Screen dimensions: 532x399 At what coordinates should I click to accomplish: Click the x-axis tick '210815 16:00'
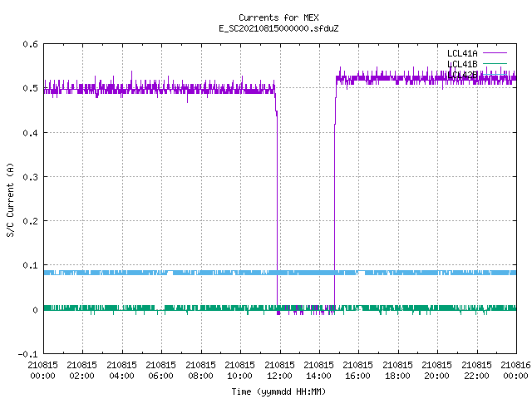click(x=357, y=371)
